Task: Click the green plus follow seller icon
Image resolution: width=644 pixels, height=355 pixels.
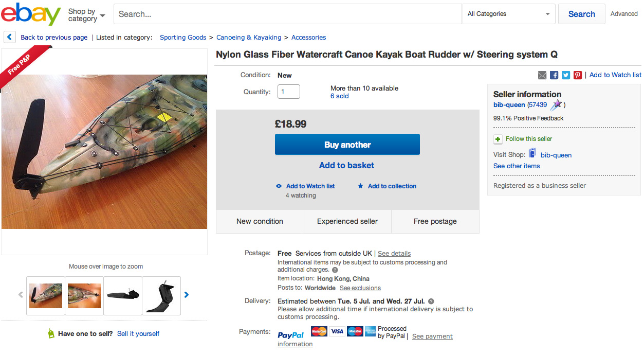Action: (x=498, y=139)
